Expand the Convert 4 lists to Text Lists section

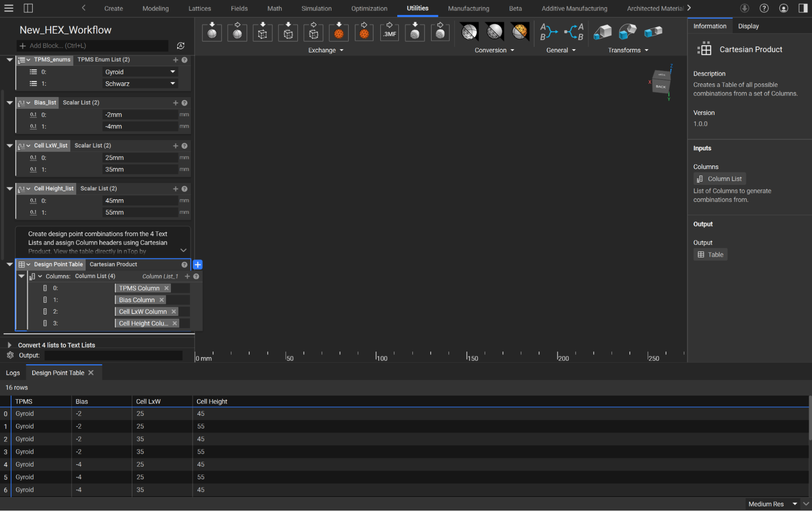pyautogui.click(x=9, y=345)
